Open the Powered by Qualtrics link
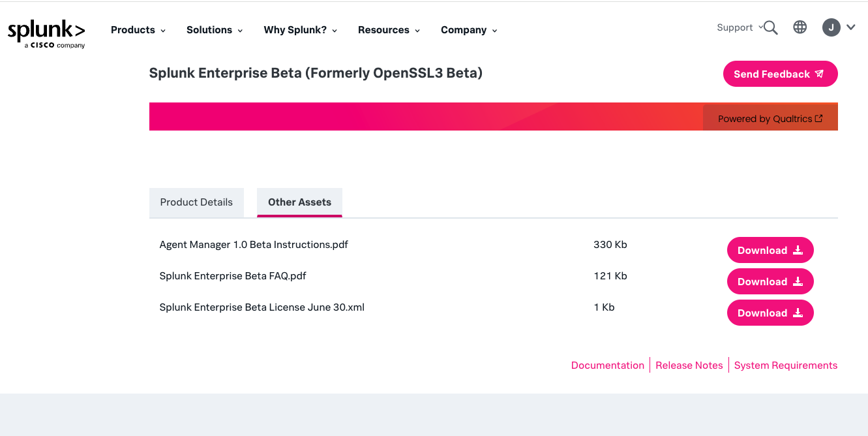Viewport: 868px width, 436px height. (x=770, y=119)
